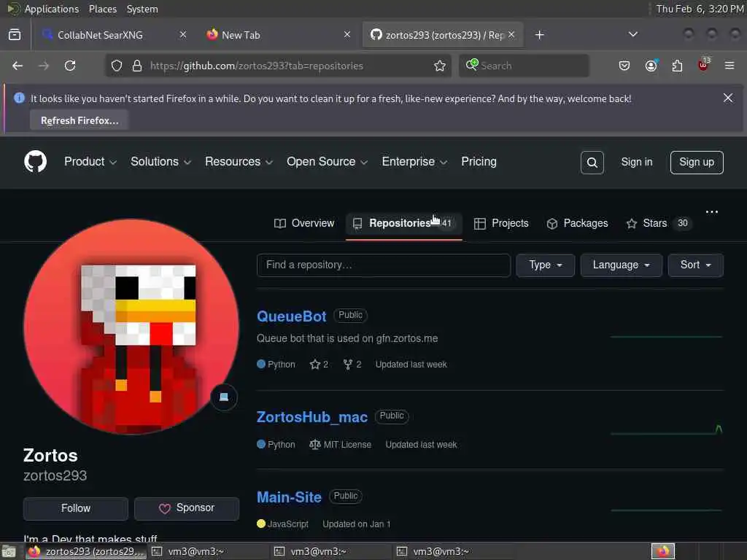Image resolution: width=747 pixels, height=560 pixels.
Task: Open GitHub search magnifier button
Action: tap(592, 163)
